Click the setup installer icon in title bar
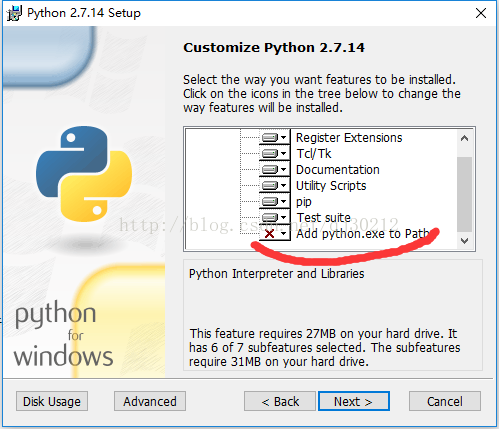The width and height of the screenshot is (499, 429). click(14, 14)
